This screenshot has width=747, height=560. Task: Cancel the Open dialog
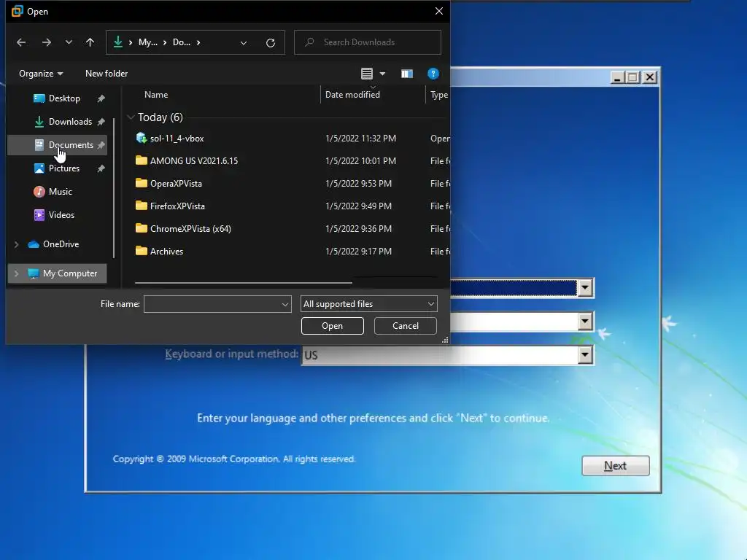click(406, 326)
